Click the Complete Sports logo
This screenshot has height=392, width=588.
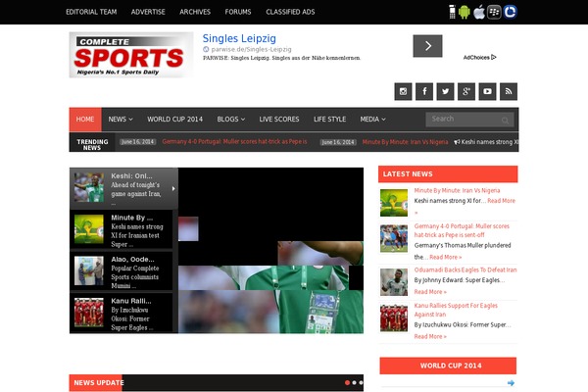point(131,55)
